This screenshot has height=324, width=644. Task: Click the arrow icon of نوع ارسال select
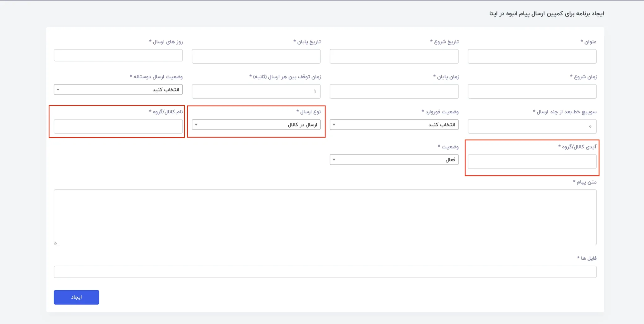pos(196,125)
